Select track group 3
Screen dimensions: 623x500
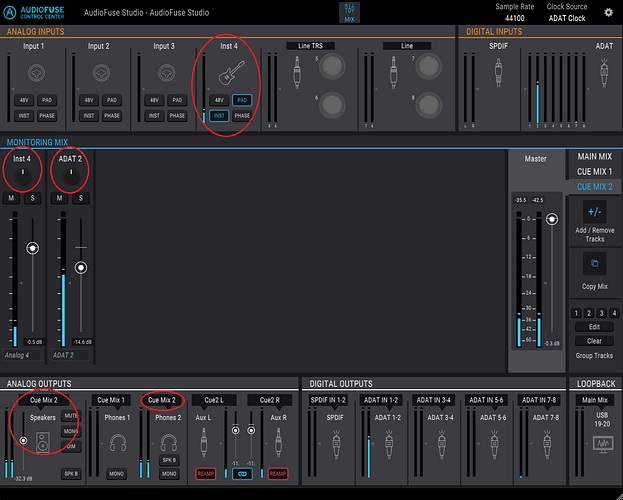point(602,313)
